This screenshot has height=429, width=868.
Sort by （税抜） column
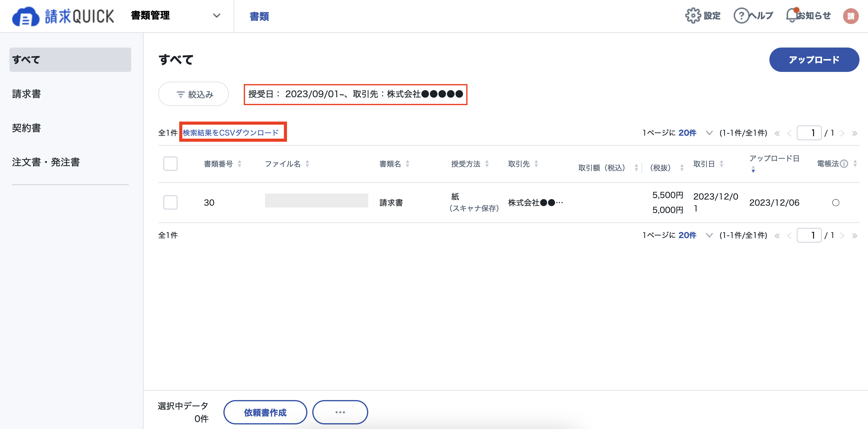(682, 168)
